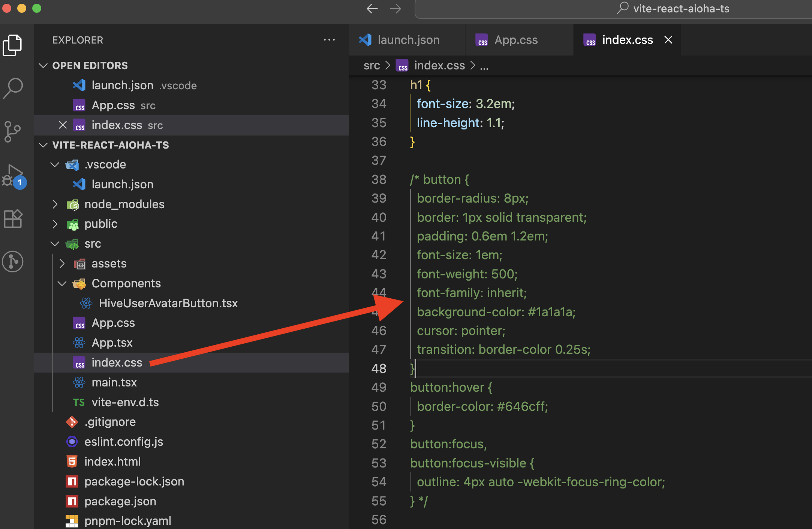Expand the node_modules folder
Image resolution: width=812 pixels, height=529 pixels.
click(55, 204)
